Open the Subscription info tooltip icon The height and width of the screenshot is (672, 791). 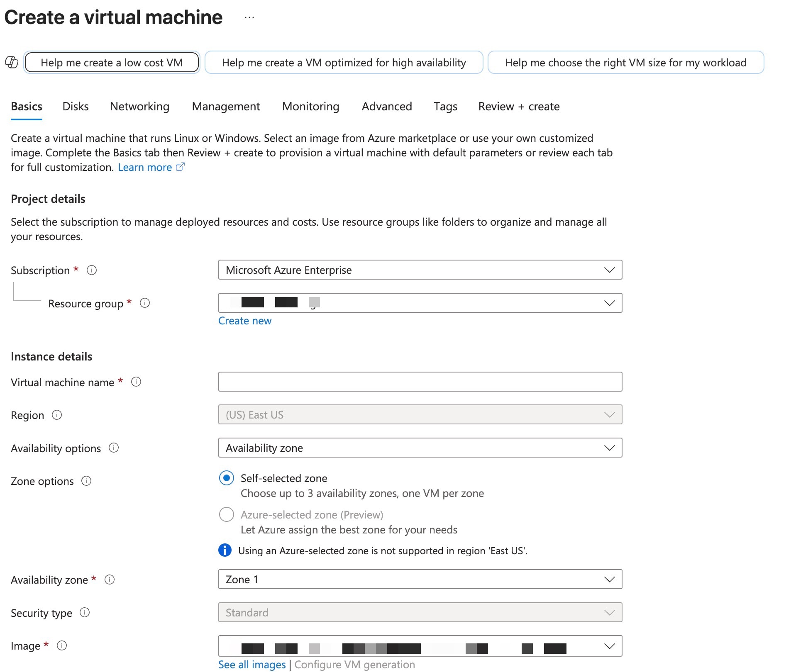tap(92, 270)
